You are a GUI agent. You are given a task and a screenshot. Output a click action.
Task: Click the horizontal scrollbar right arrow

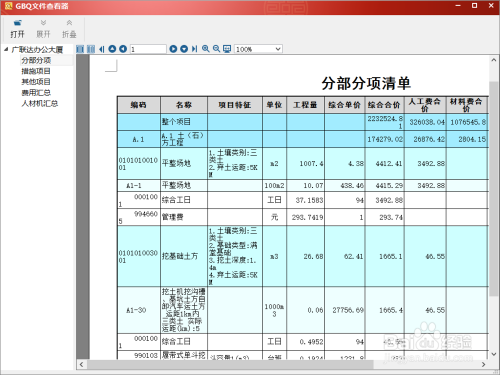click(x=484, y=365)
